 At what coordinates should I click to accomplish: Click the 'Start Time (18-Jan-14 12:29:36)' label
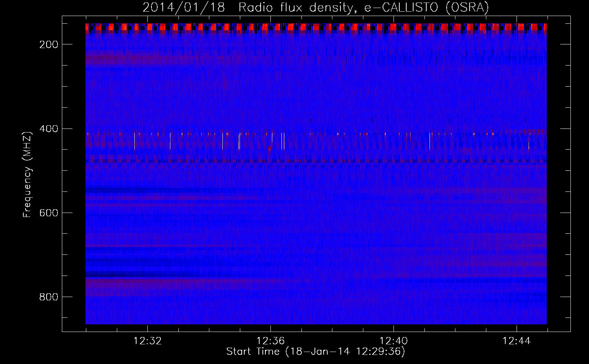(x=315, y=352)
